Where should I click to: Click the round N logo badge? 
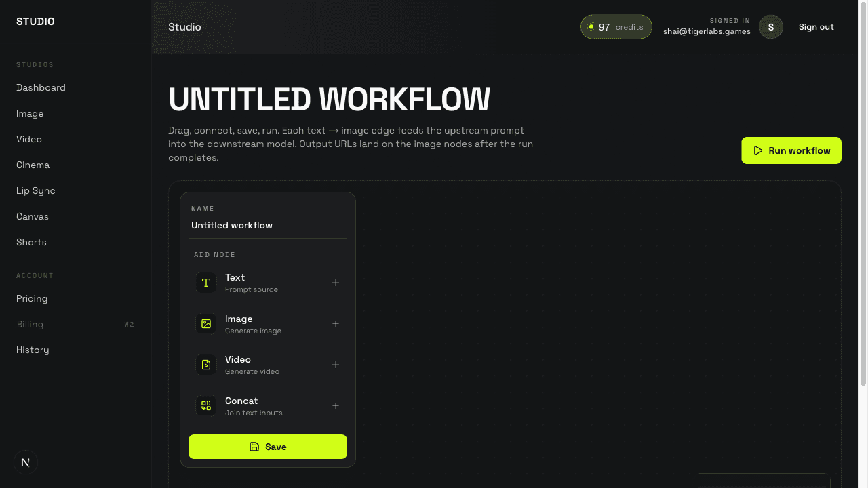(x=26, y=462)
